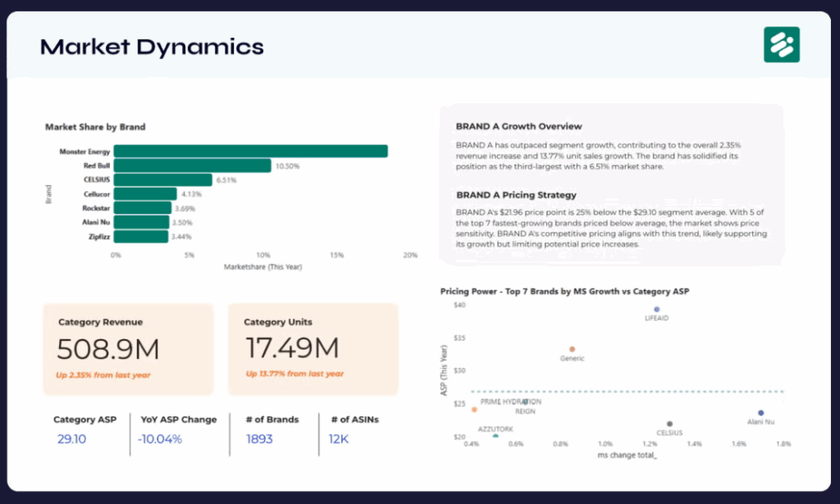Select the Zipfizz bar showing 3.44%

click(x=141, y=237)
